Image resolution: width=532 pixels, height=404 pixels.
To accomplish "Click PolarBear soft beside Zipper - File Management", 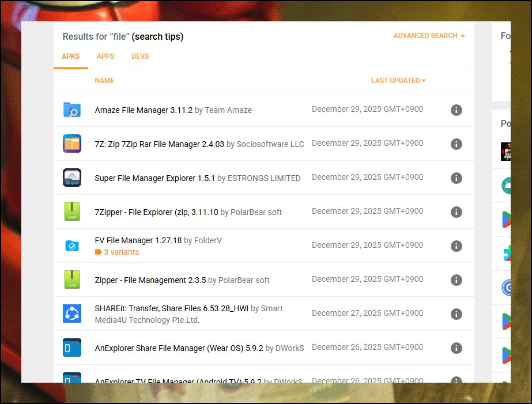I will [244, 280].
